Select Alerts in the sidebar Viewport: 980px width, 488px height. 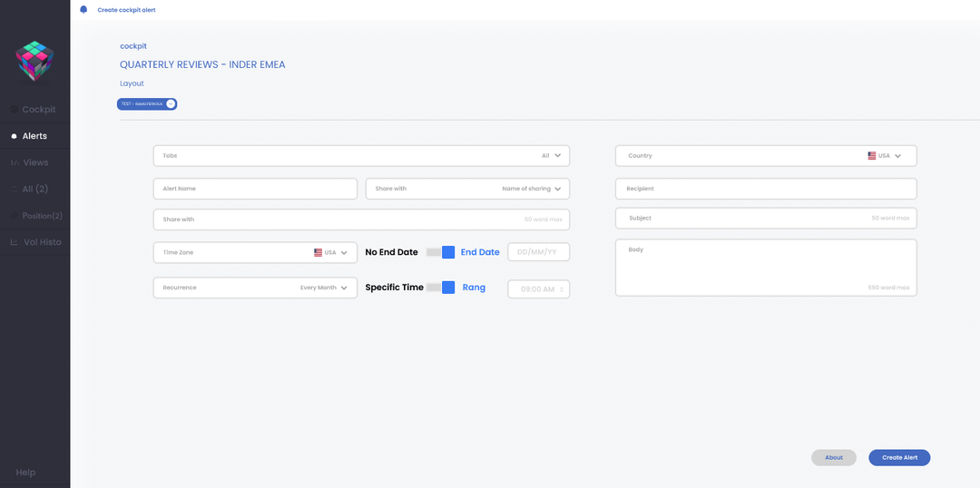[35, 135]
